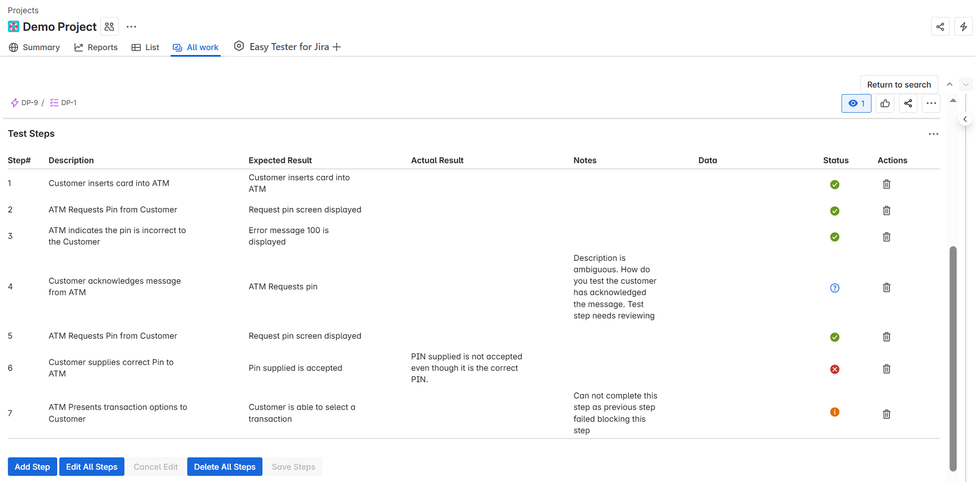Click the green check status icon for step 1
This screenshot has width=980, height=482.
click(835, 184)
